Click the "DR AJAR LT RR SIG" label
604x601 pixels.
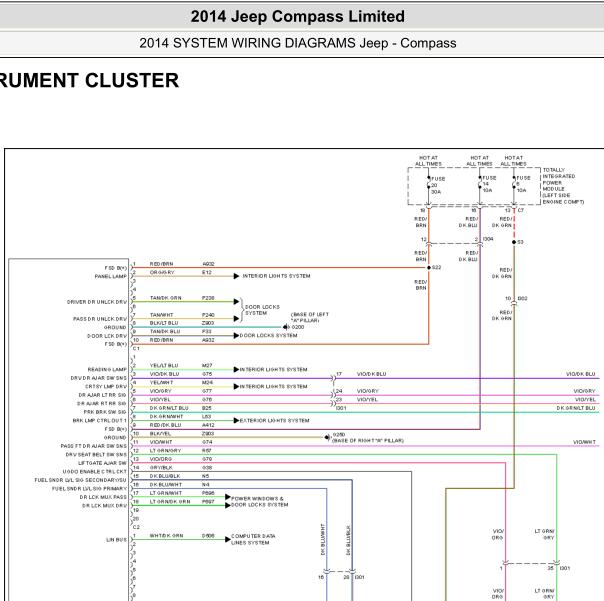point(102,395)
